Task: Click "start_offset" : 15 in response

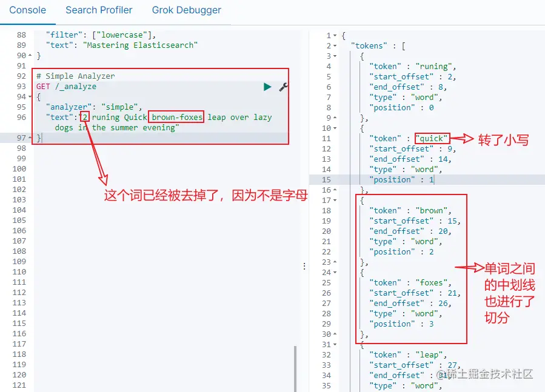Action: click(415, 221)
